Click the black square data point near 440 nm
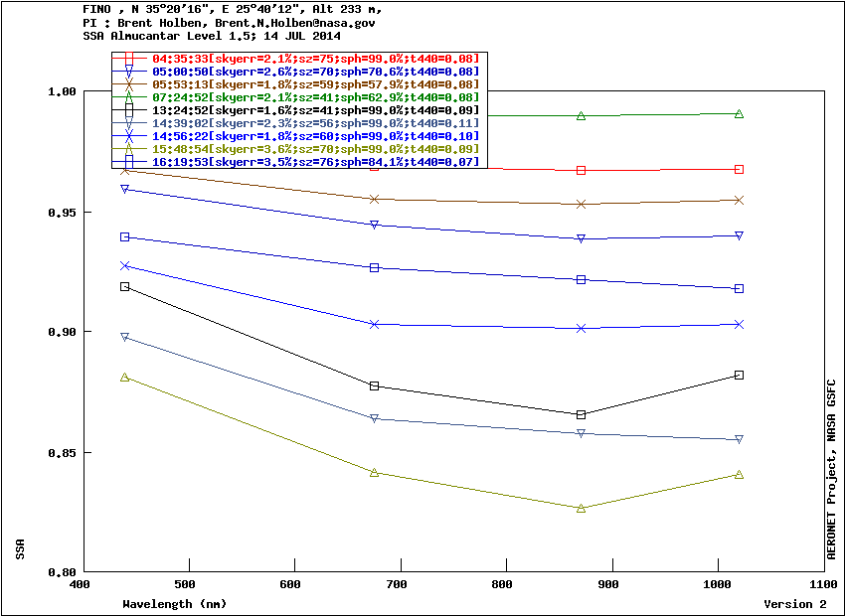845x616 pixels. pyautogui.click(x=124, y=286)
